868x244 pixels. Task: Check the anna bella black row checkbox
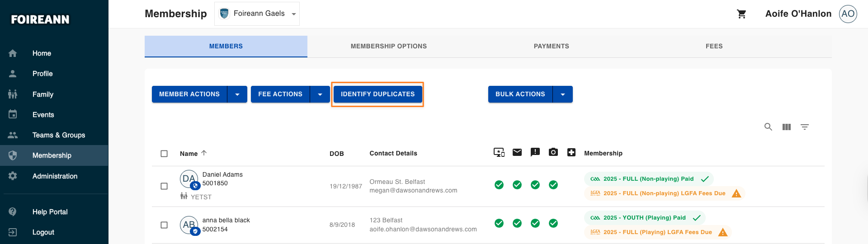coord(164,225)
